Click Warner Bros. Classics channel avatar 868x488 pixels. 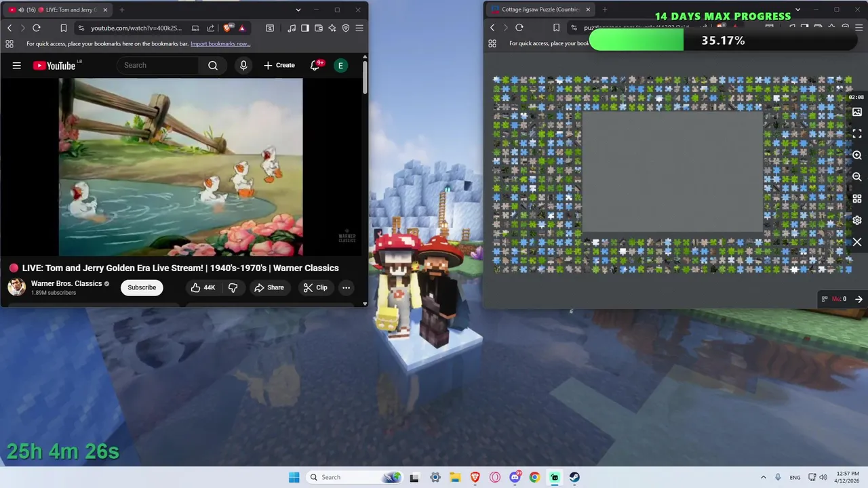(x=17, y=287)
